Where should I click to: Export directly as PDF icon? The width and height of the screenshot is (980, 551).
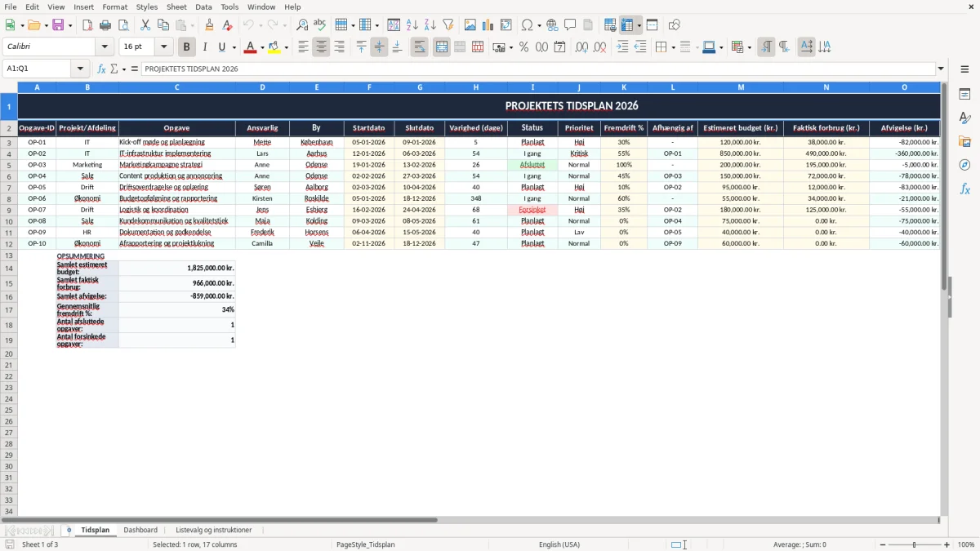coord(87,25)
